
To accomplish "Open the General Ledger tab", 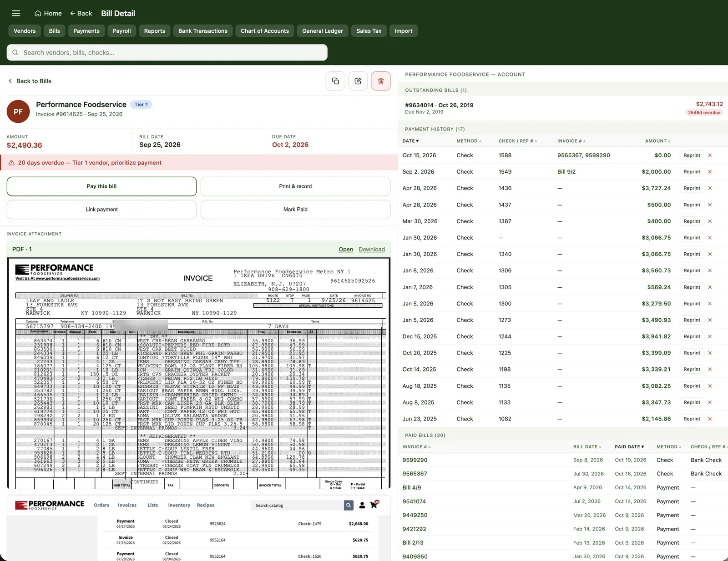I will 323,31.
